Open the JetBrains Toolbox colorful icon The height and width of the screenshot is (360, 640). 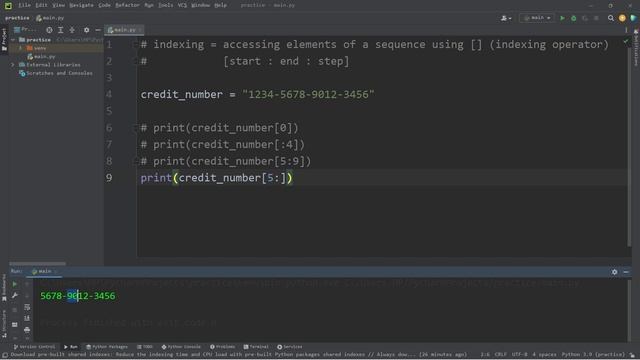pos(633,18)
